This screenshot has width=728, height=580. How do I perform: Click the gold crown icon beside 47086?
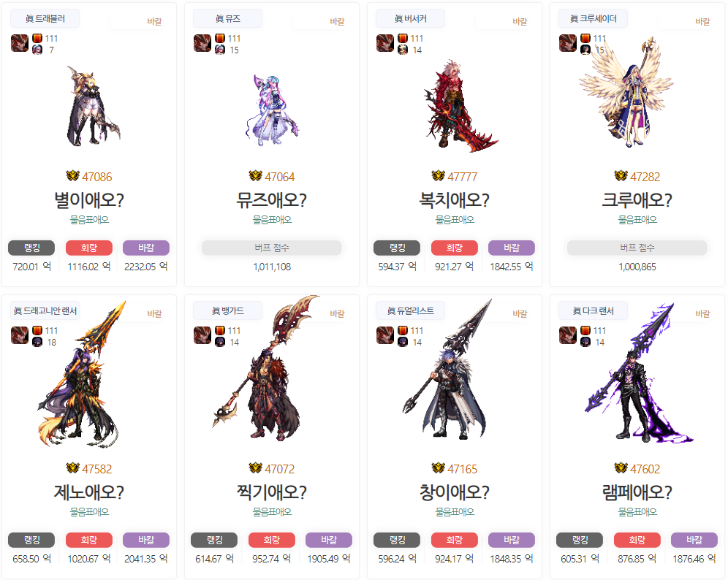72,176
